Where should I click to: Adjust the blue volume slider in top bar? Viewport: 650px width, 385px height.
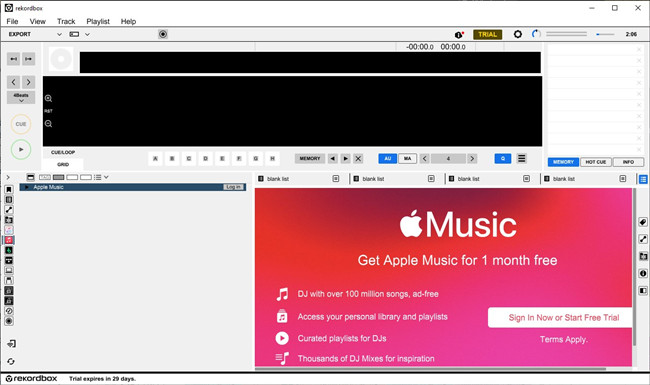[x=605, y=34]
